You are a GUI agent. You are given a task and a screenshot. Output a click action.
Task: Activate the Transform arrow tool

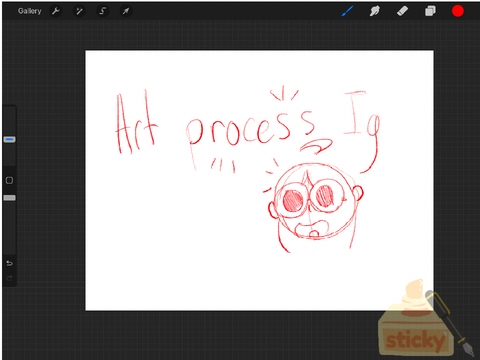point(126,11)
